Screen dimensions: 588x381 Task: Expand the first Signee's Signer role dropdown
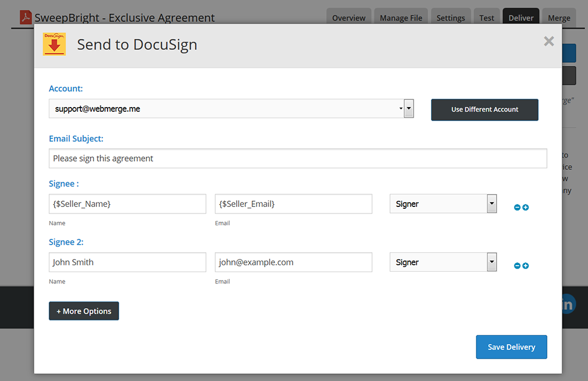(x=443, y=204)
